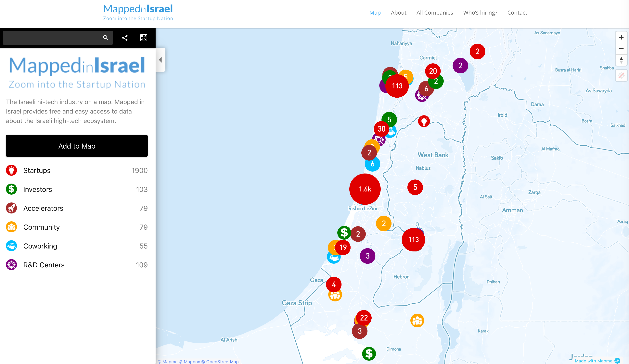Open the About page
Image resolution: width=629 pixels, height=364 pixels.
coord(398,12)
